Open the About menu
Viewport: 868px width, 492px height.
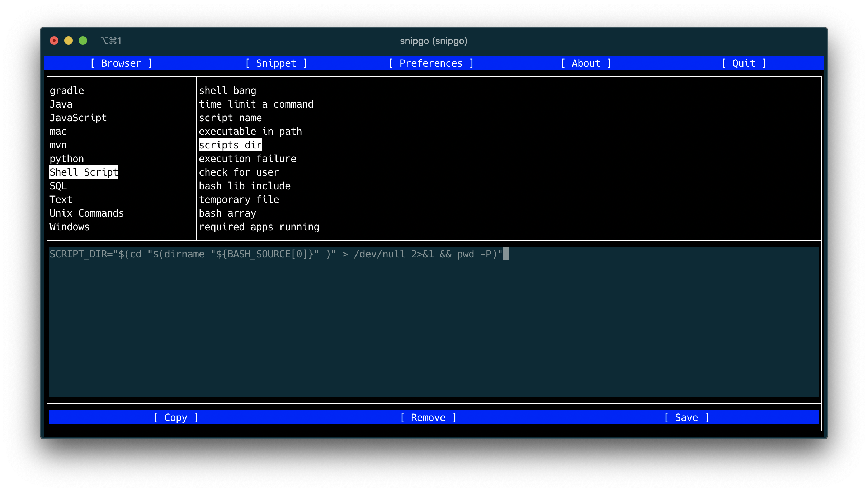click(586, 63)
